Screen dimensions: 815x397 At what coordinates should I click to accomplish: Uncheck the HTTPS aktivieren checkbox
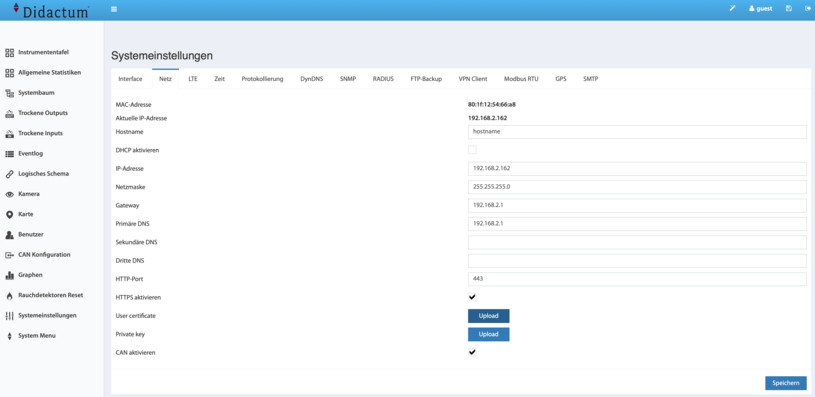click(x=472, y=297)
